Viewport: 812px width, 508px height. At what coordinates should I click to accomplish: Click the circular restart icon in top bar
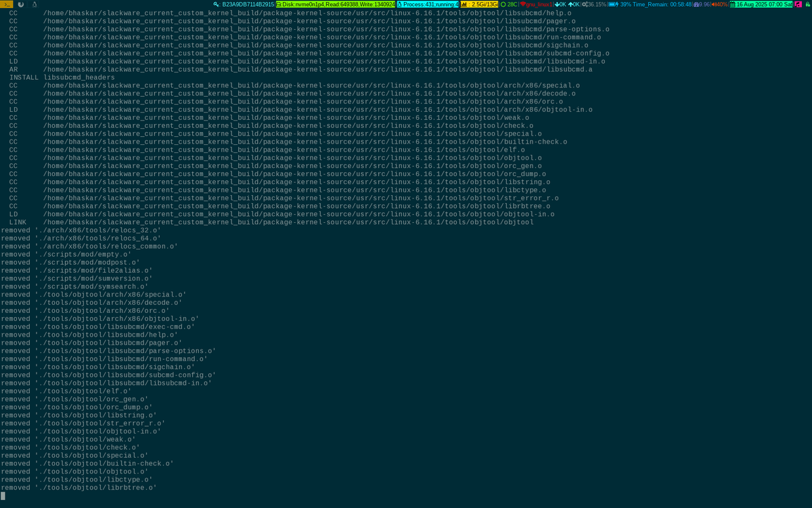(x=21, y=5)
